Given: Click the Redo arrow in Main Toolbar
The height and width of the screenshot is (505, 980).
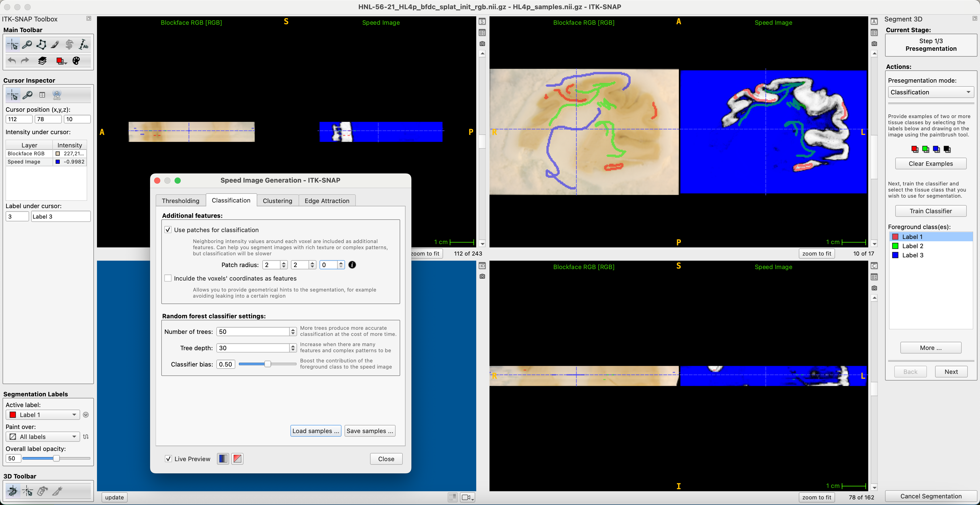Looking at the screenshot, I should (25, 61).
